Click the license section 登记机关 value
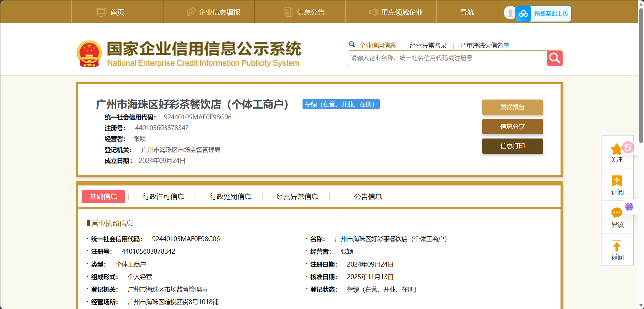This screenshot has width=644, height=309. 167,289
